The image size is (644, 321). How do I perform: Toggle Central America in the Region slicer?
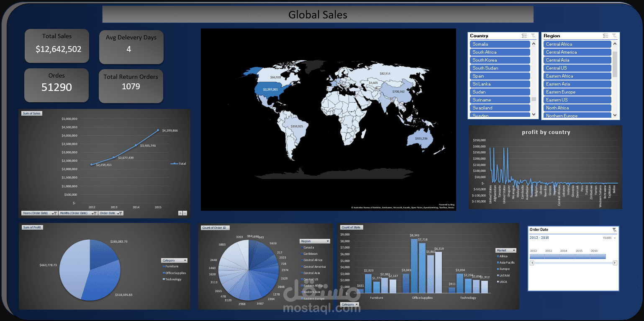577,52
